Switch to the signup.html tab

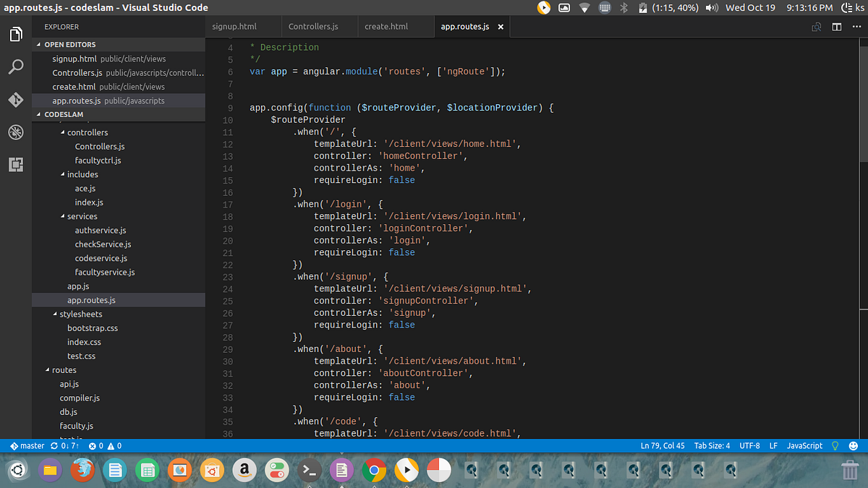pyautogui.click(x=243, y=27)
